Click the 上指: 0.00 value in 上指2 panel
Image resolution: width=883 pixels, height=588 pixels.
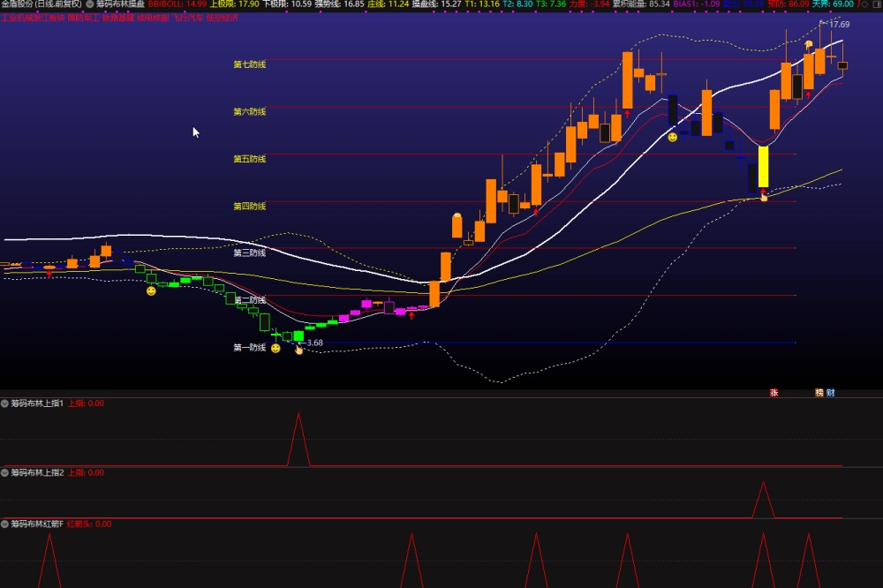point(86,472)
